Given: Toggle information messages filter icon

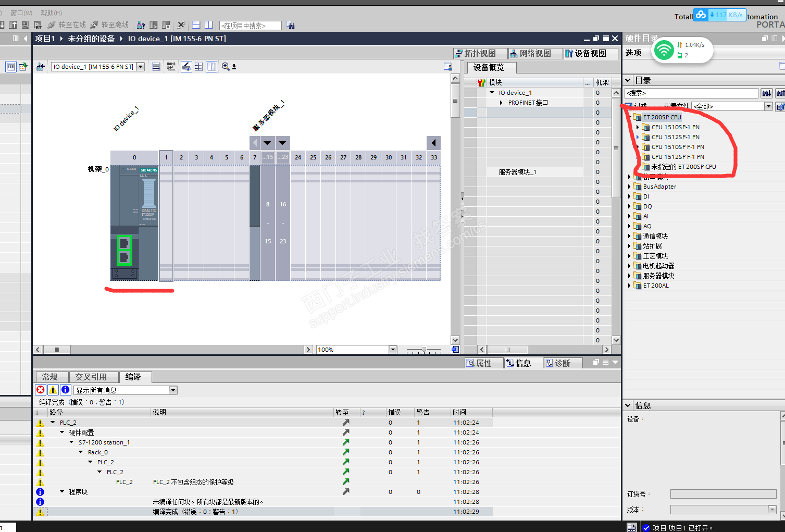Looking at the screenshot, I should [x=65, y=390].
